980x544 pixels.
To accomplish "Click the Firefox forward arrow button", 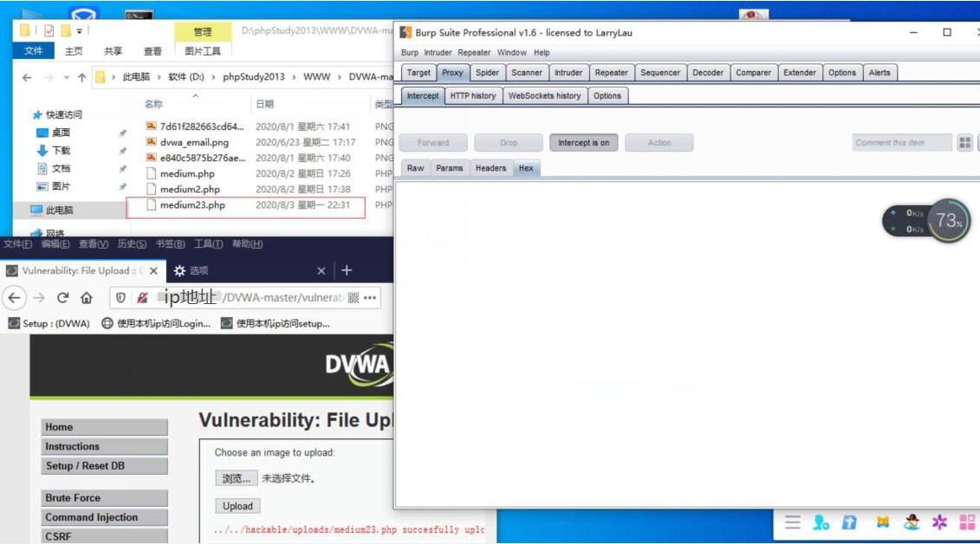I will [x=39, y=298].
